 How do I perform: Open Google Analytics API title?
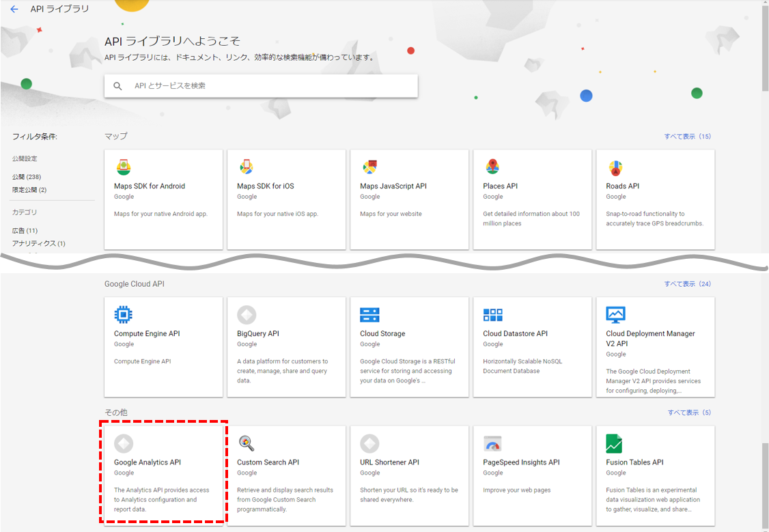148,462
